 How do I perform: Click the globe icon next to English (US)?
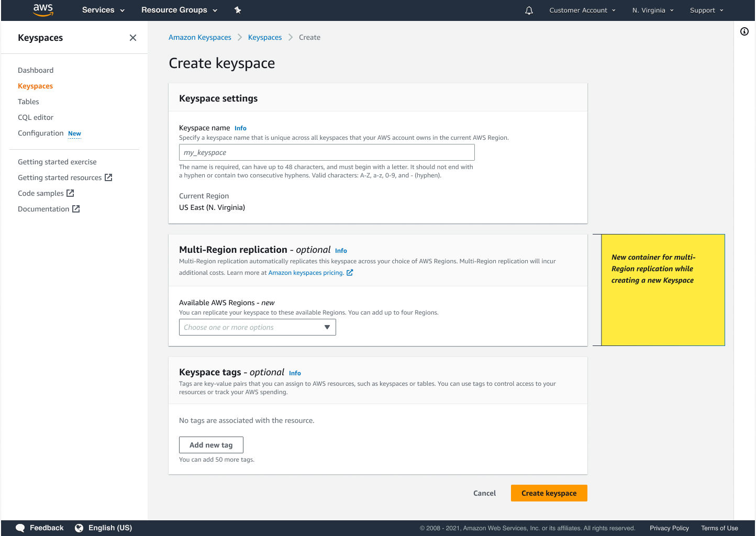pos(79,528)
